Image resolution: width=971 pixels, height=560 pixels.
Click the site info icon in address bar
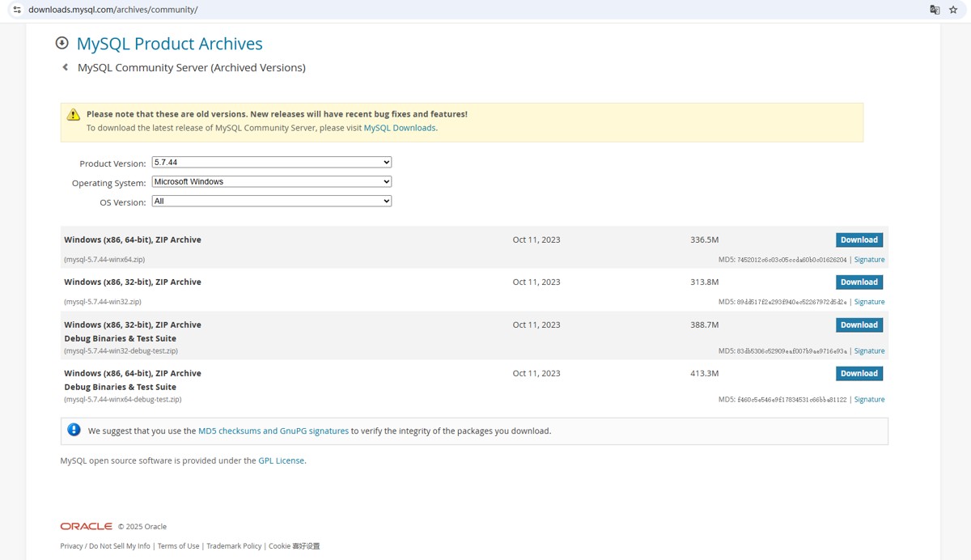[x=16, y=10]
